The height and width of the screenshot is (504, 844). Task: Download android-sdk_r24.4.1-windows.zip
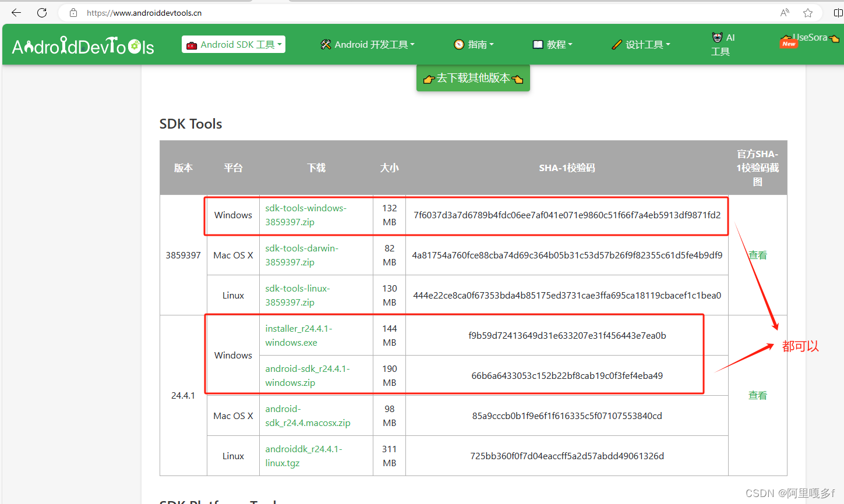308,375
